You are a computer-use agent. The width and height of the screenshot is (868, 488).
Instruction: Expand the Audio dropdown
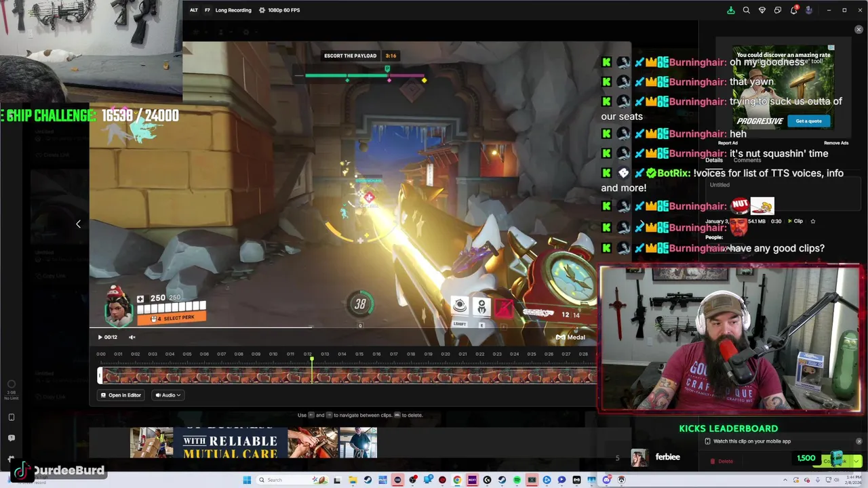coord(168,395)
